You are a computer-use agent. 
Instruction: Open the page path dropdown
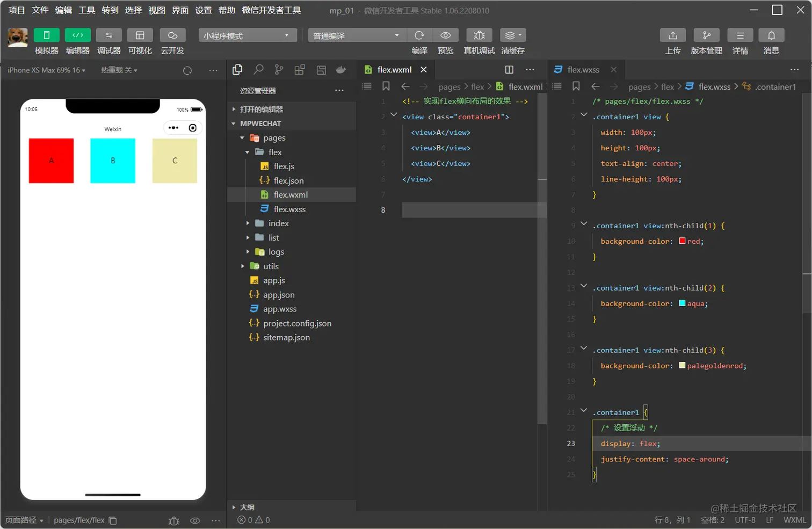(x=24, y=520)
